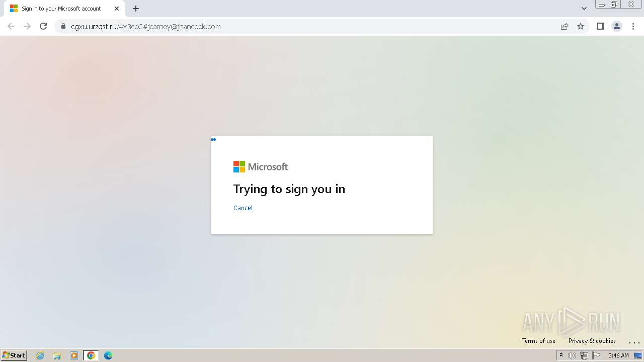Viewport: 644px width, 362px height.
Task: Open the browser side panel
Action: 600,26
